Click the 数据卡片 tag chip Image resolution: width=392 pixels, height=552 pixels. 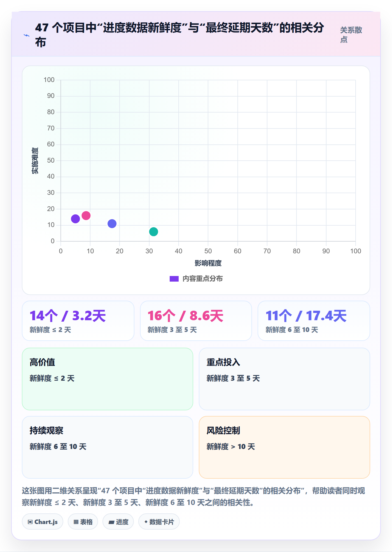tap(159, 522)
